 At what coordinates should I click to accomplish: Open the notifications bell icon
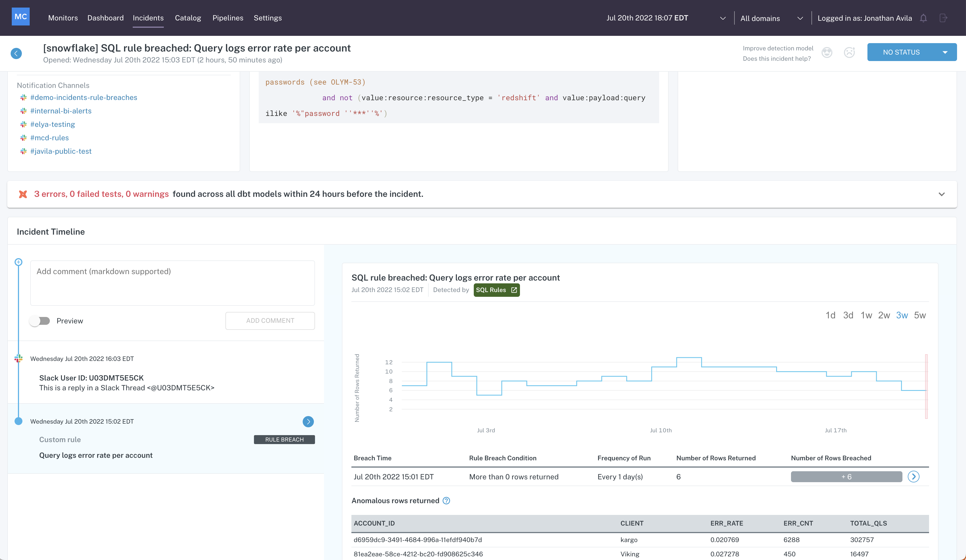point(923,18)
